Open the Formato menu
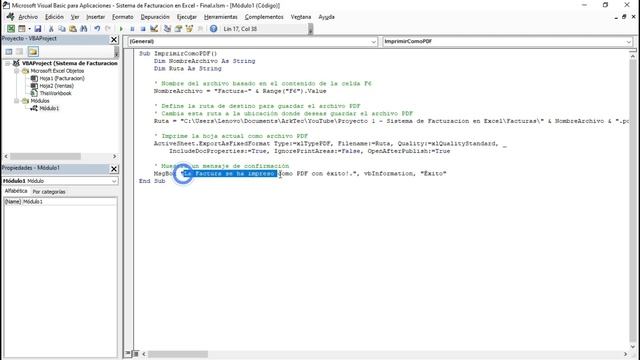The image size is (640, 360). [122, 17]
